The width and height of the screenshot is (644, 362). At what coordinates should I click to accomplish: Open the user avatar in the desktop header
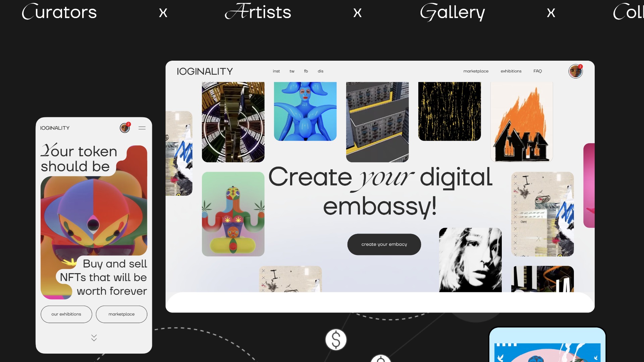pos(576,71)
